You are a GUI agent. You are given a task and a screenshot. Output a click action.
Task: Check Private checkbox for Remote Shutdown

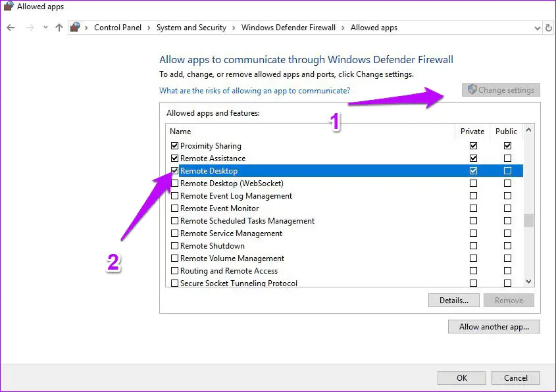(473, 245)
